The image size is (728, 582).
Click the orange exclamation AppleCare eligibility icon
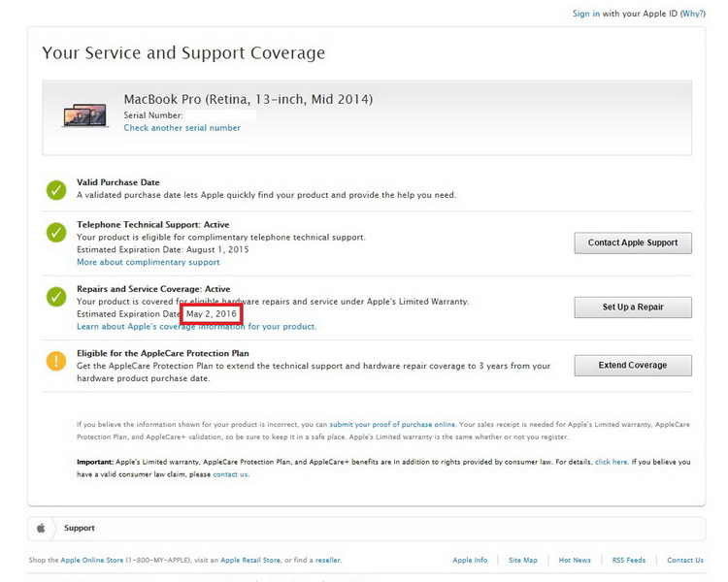56,361
